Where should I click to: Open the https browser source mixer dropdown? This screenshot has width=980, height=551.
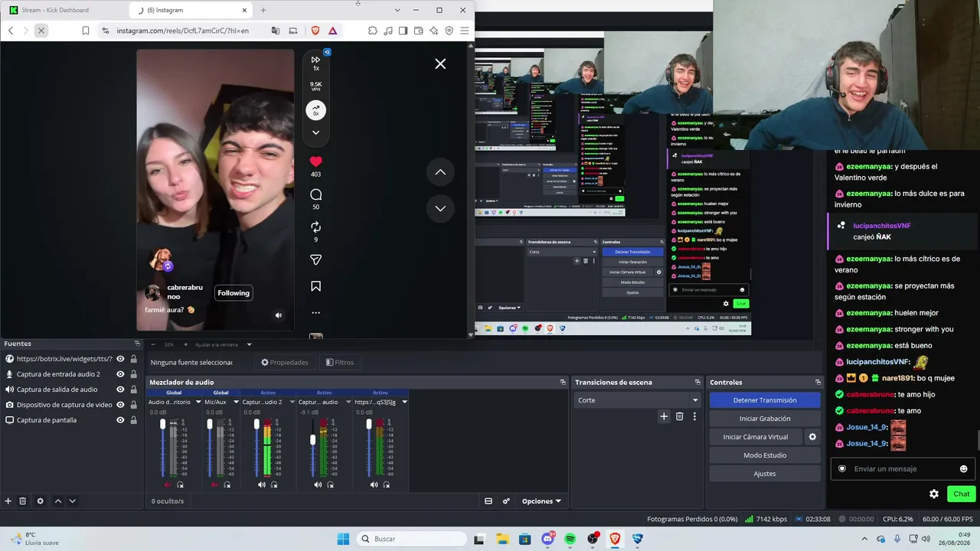pos(404,402)
